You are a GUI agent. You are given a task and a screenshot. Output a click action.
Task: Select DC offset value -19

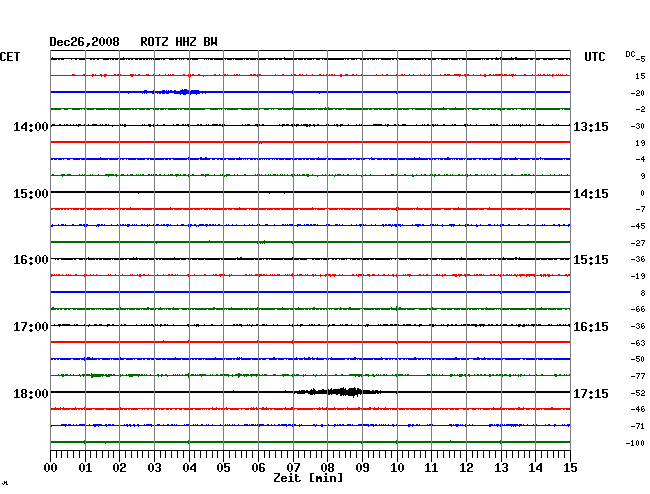[638, 276]
